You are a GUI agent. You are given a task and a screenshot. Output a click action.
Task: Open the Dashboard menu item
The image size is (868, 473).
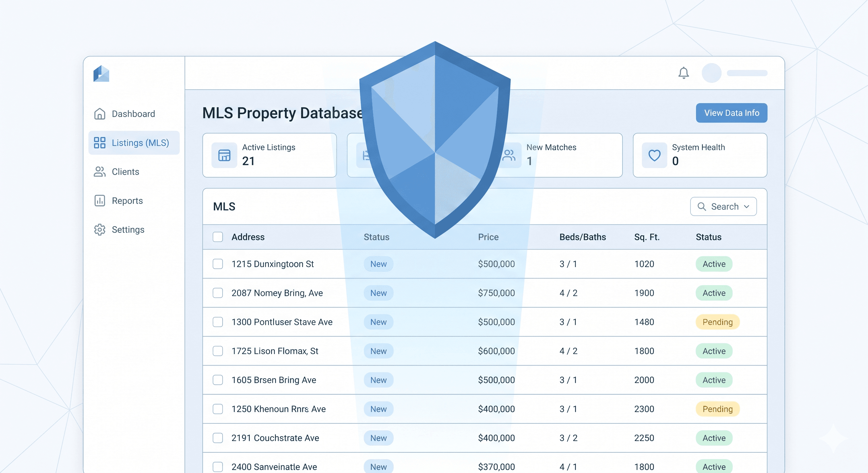point(134,114)
